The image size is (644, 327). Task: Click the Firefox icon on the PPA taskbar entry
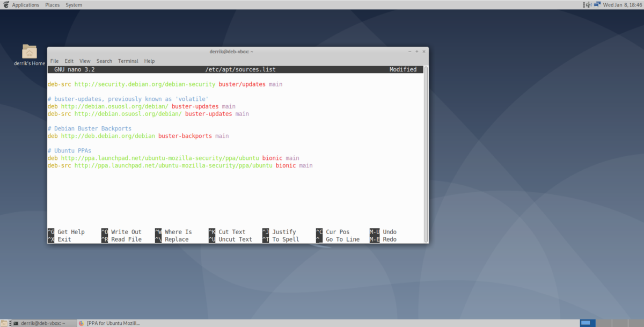[x=82, y=323]
